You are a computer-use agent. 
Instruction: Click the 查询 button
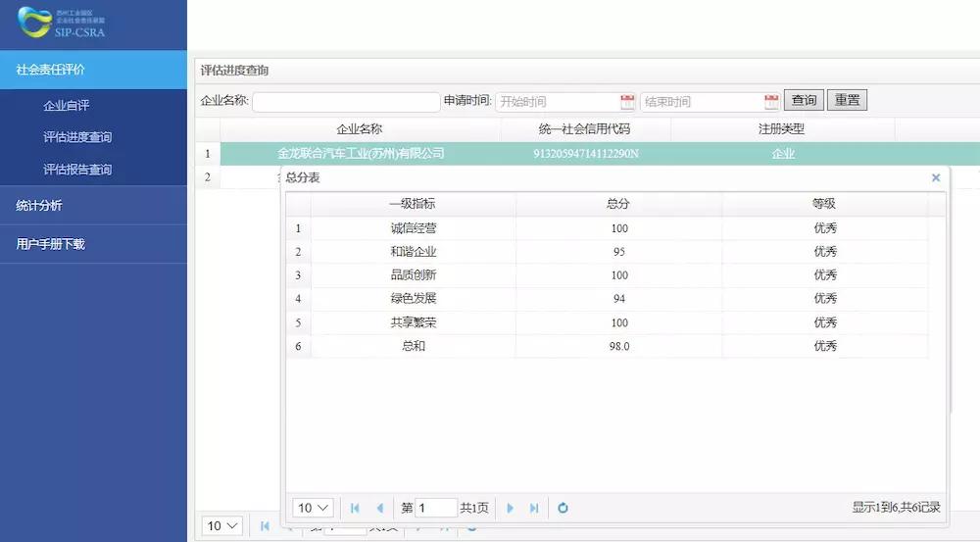[804, 100]
